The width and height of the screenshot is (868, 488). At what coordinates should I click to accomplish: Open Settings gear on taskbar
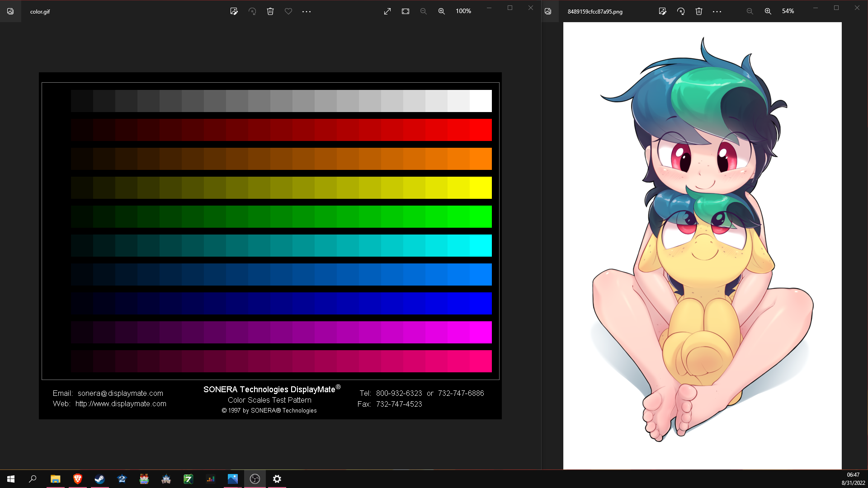(x=277, y=479)
